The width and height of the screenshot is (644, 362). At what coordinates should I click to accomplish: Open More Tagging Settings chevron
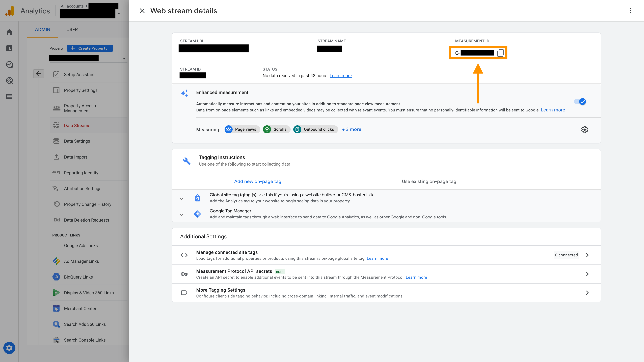[587, 293]
